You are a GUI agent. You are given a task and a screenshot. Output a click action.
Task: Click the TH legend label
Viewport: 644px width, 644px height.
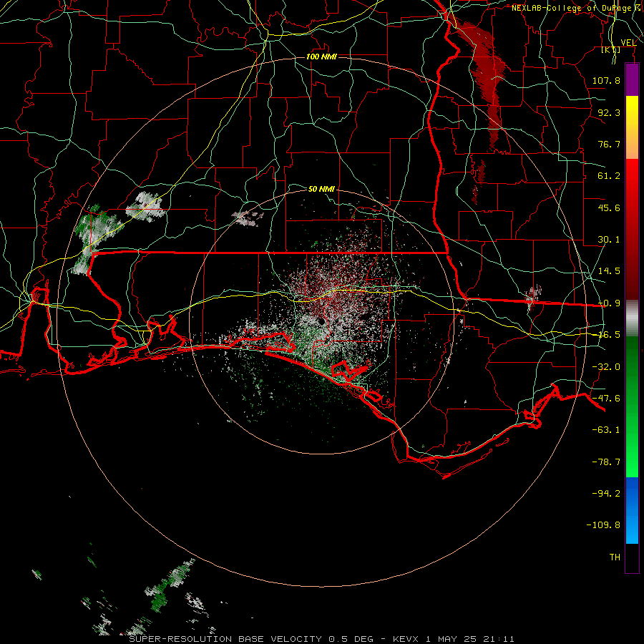tap(615, 557)
